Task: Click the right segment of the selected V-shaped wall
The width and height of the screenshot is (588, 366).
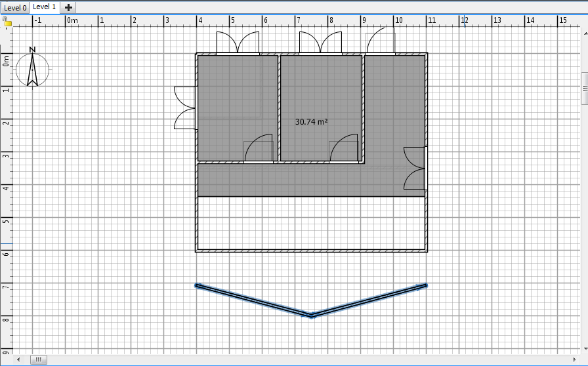Action: 369,301
